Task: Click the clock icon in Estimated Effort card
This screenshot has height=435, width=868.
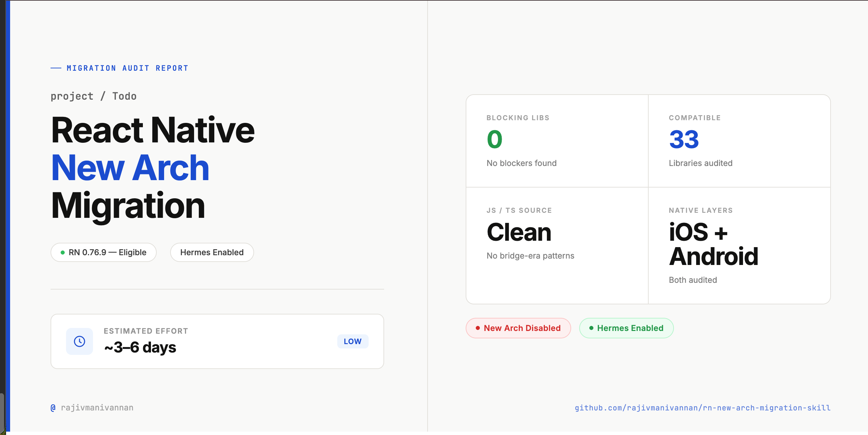Action: (80, 341)
